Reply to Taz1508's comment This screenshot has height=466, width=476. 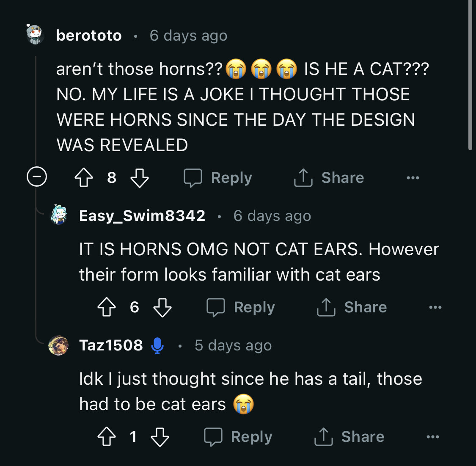pos(238,437)
